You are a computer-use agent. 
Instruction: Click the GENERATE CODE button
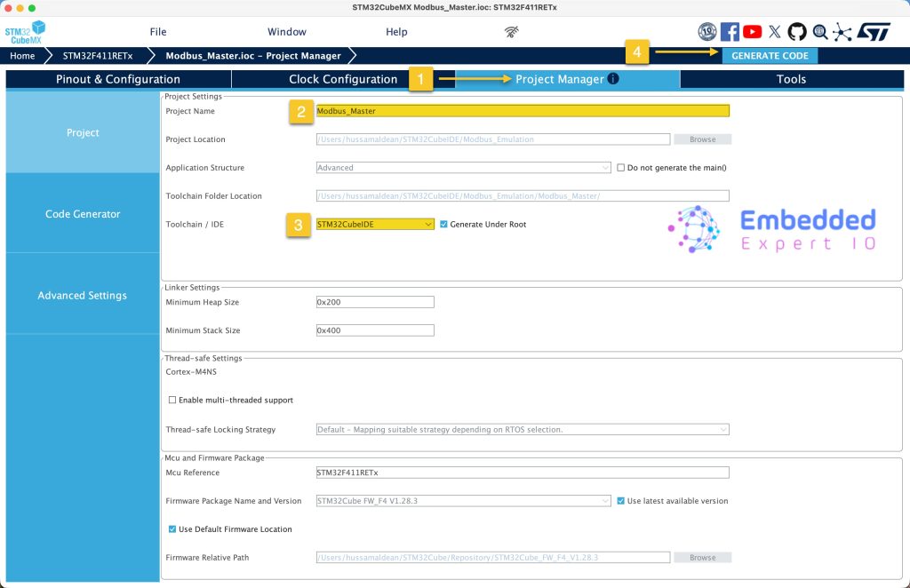tap(769, 56)
